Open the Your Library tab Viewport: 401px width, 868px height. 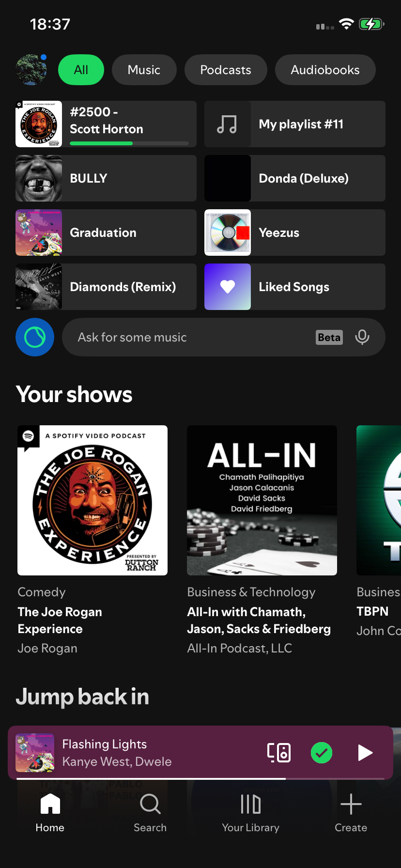pos(250,813)
